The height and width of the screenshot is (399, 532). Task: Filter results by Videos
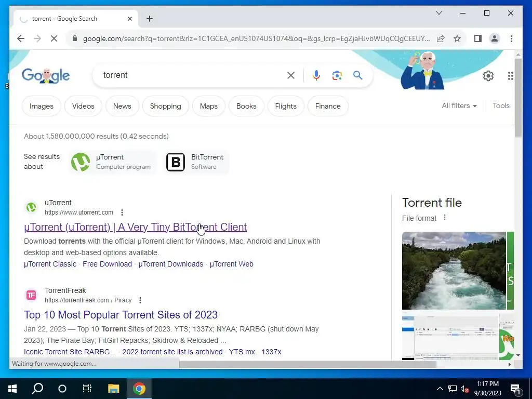tap(83, 106)
